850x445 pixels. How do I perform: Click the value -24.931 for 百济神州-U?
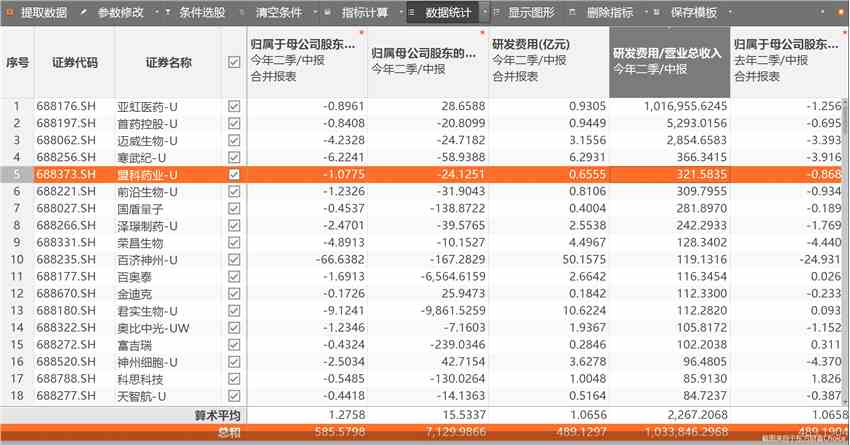pos(820,260)
